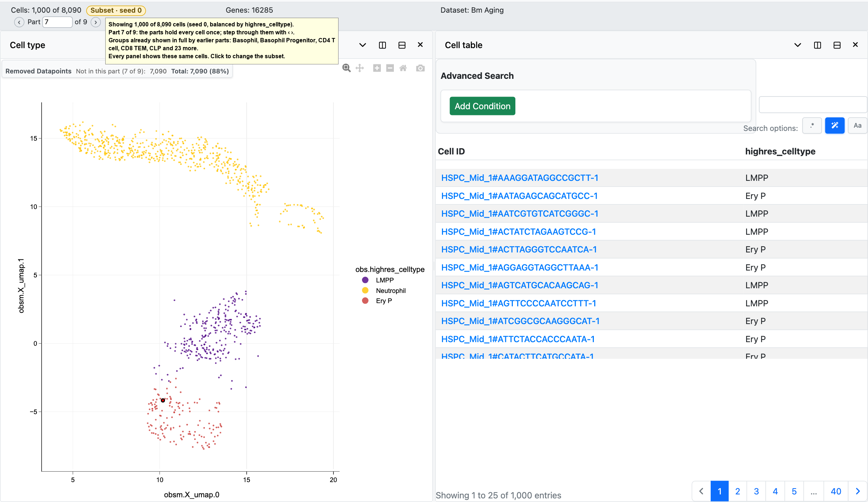This screenshot has width=868, height=502.
Task: Click the Part number input field
Action: (57, 22)
